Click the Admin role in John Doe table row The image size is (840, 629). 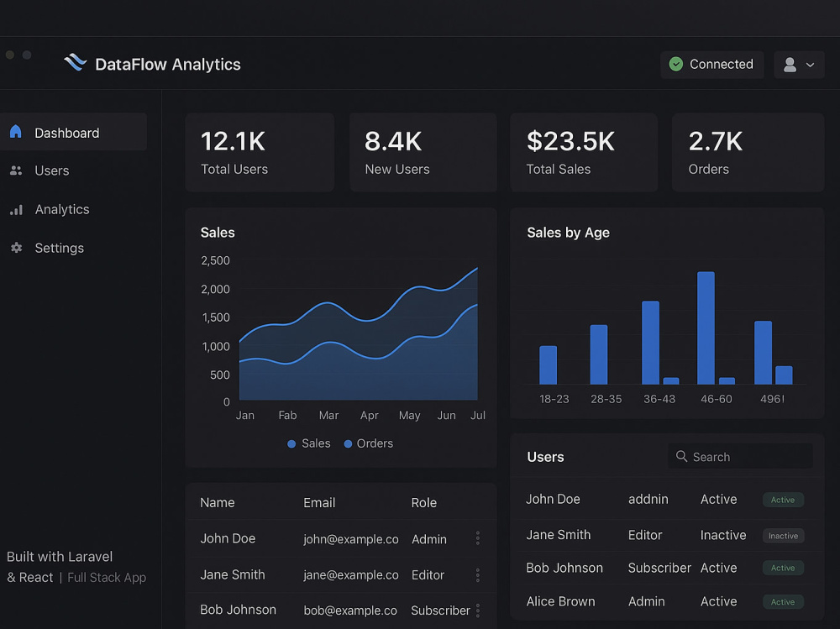pyautogui.click(x=429, y=539)
